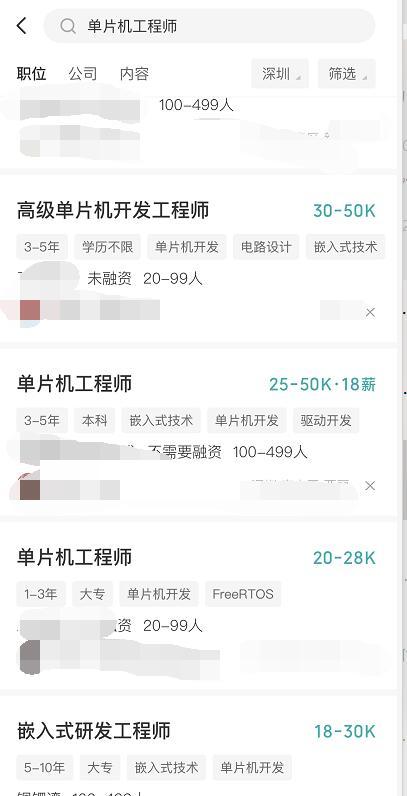This screenshot has width=407, height=796.
Task: Select the 职位 tab
Action: pyautogui.click(x=31, y=74)
